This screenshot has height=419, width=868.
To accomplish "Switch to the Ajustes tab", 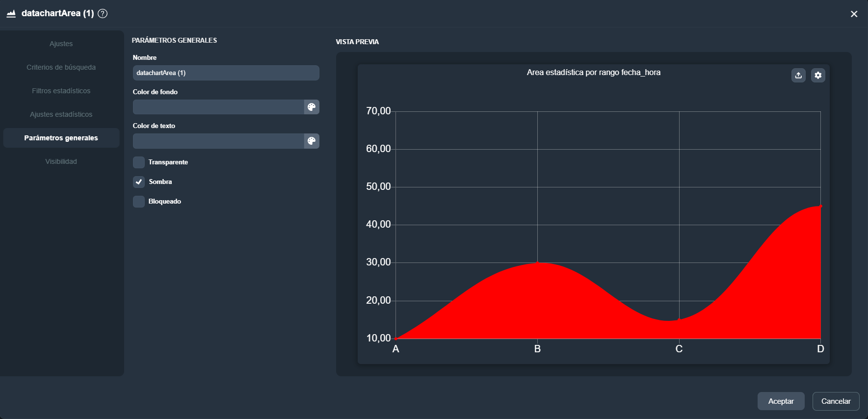I will coord(61,44).
